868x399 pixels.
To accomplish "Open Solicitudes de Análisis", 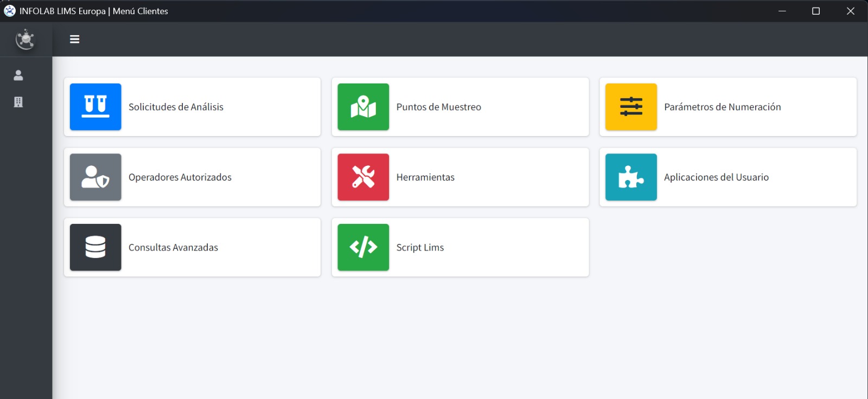I will coord(176,107).
